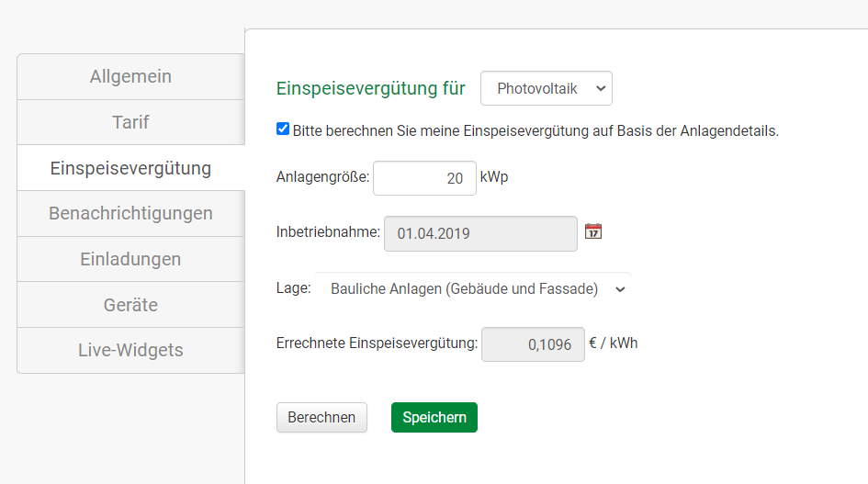Click the Inbetriebnahme date field
This screenshot has width=868, height=484.
pos(480,233)
